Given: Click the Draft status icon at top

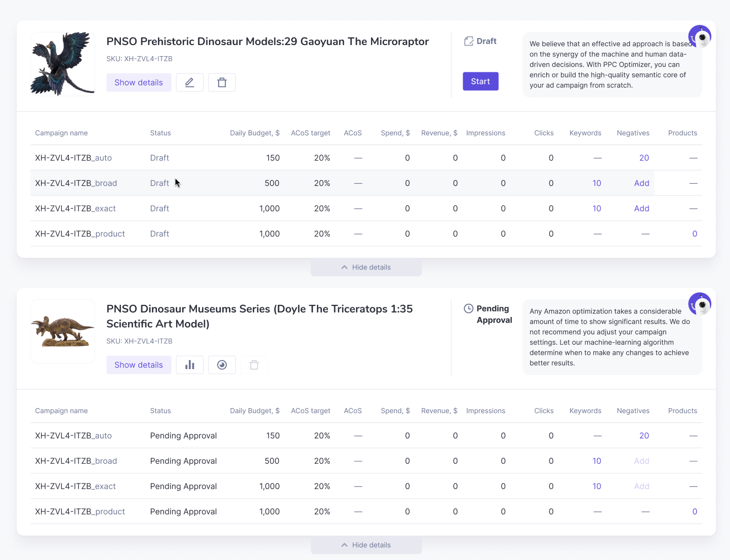Looking at the screenshot, I should tap(469, 41).
